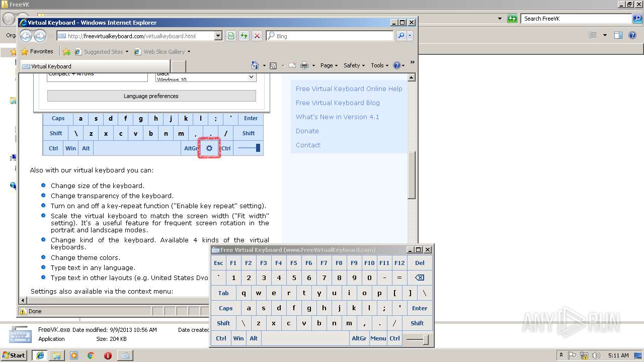Click Language preferences button
This screenshot has width=644, height=362.
click(x=151, y=96)
